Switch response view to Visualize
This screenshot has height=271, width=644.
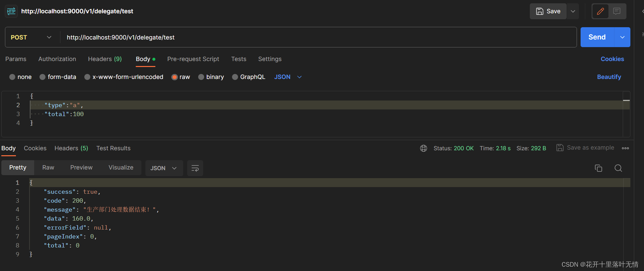tap(121, 168)
